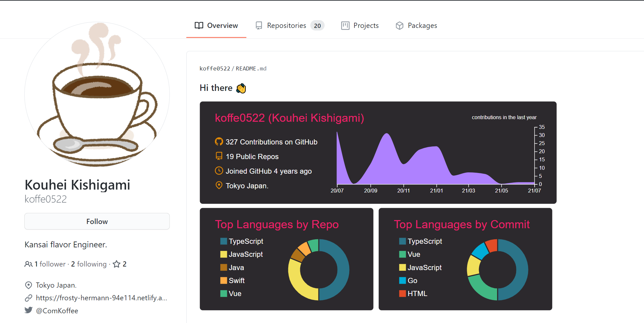Click the followers people icon
Screen dimensions: 644x323
point(29,264)
